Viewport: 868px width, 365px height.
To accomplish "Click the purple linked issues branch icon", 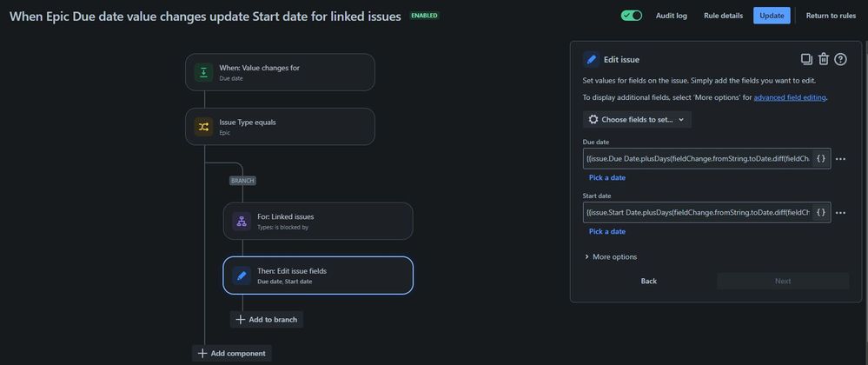I will [242, 221].
